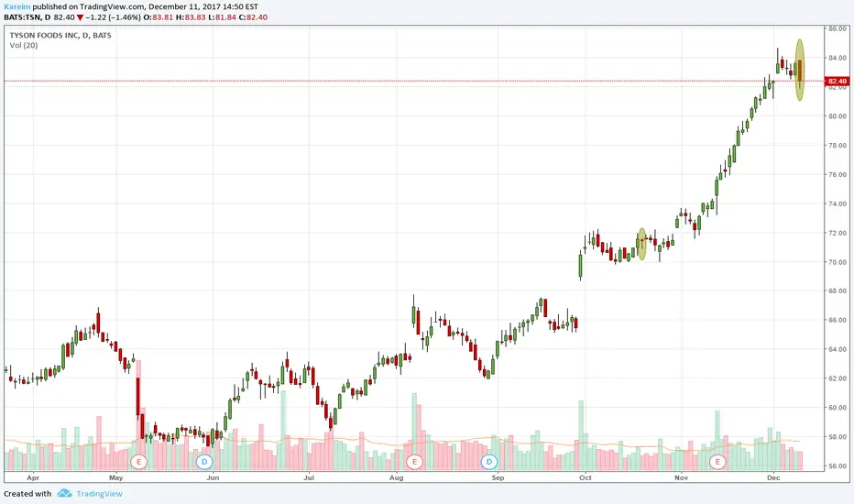Open the Kareim author profile link
854x504 pixels.
tap(16, 7)
